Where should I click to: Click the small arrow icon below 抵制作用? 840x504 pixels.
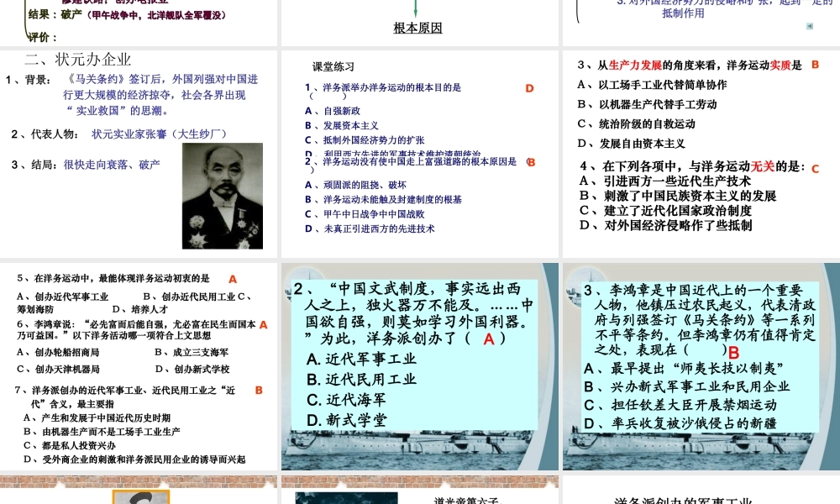pyautogui.click(x=810, y=26)
